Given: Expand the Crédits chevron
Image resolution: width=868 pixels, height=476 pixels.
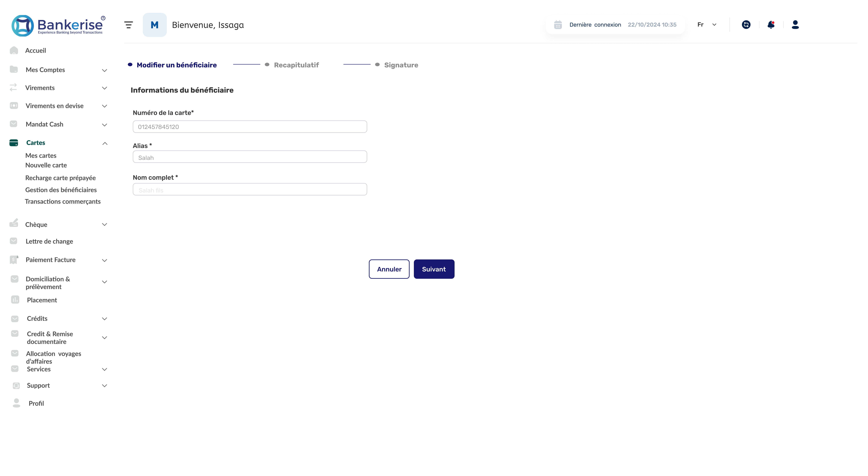Looking at the screenshot, I should [104, 319].
